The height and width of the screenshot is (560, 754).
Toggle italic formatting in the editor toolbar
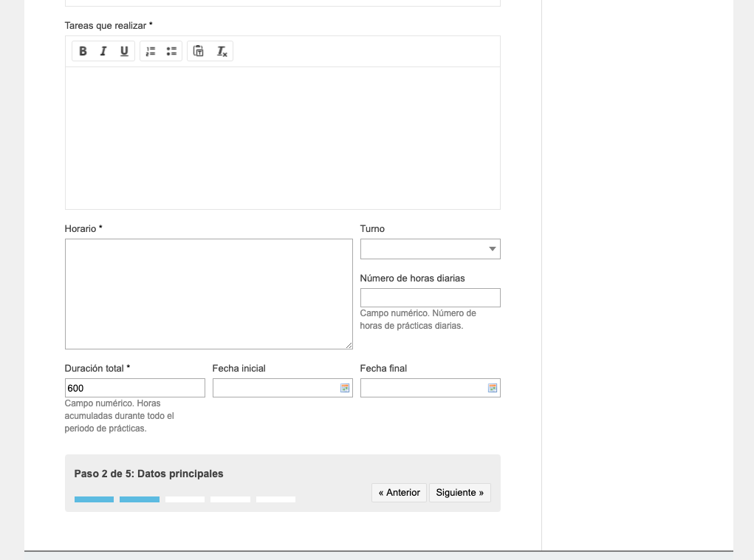coord(103,52)
